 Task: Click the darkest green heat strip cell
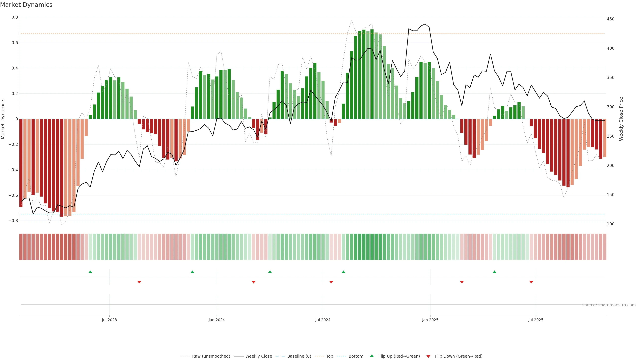372,247
